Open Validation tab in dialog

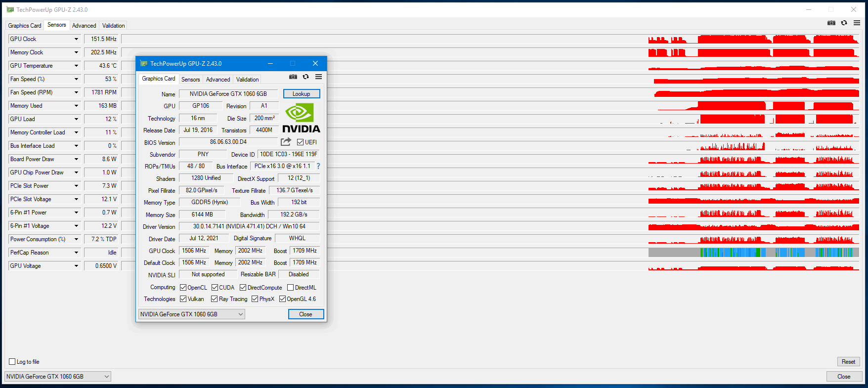[x=248, y=80]
